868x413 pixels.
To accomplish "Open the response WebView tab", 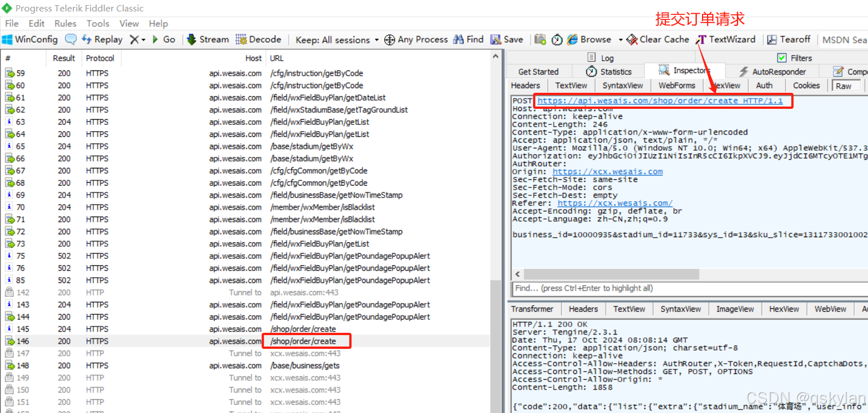I will coord(830,309).
